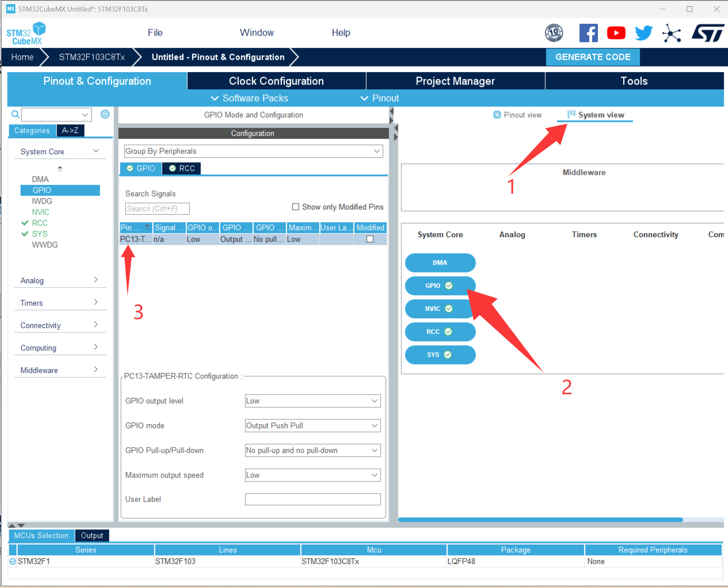Image resolution: width=728 pixels, height=588 pixels.
Task: Open the Window menu
Action: (257, 33)
